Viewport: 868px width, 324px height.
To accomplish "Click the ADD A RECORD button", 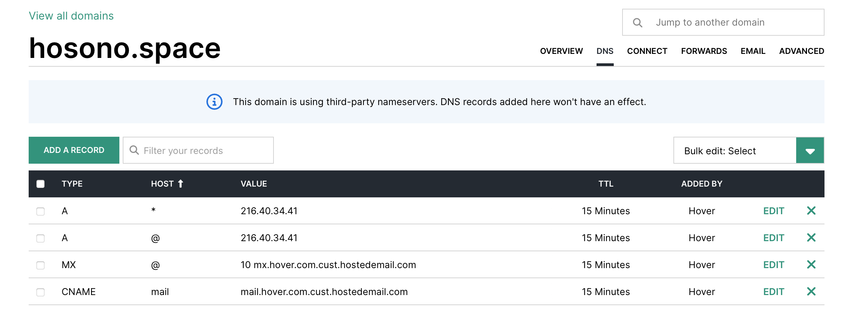I will [x=74, y=150].
